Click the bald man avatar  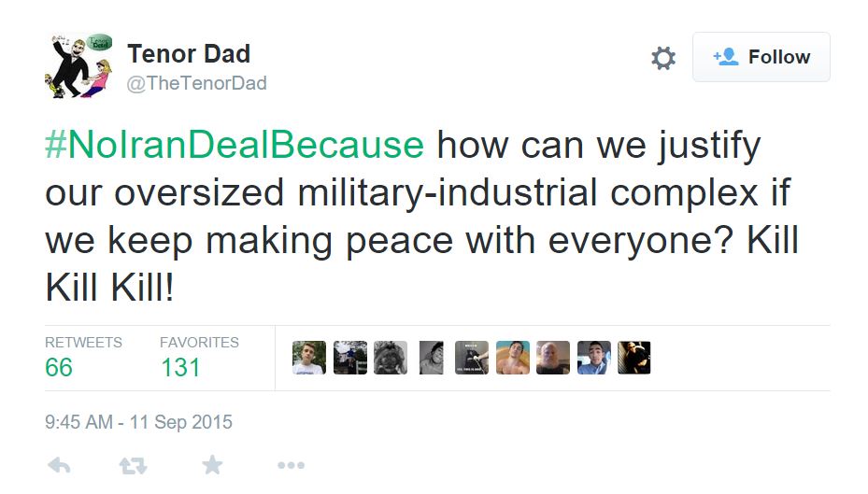(553, 358)
